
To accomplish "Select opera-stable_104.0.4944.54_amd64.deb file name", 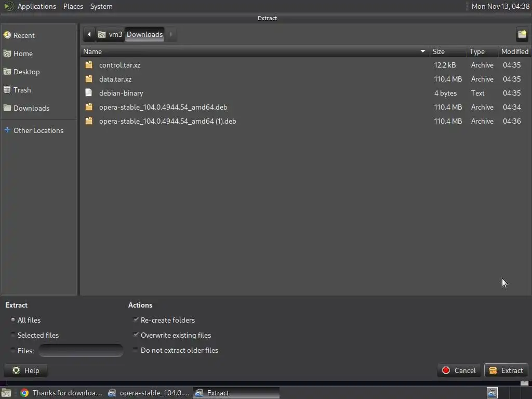I will [163, 107].
